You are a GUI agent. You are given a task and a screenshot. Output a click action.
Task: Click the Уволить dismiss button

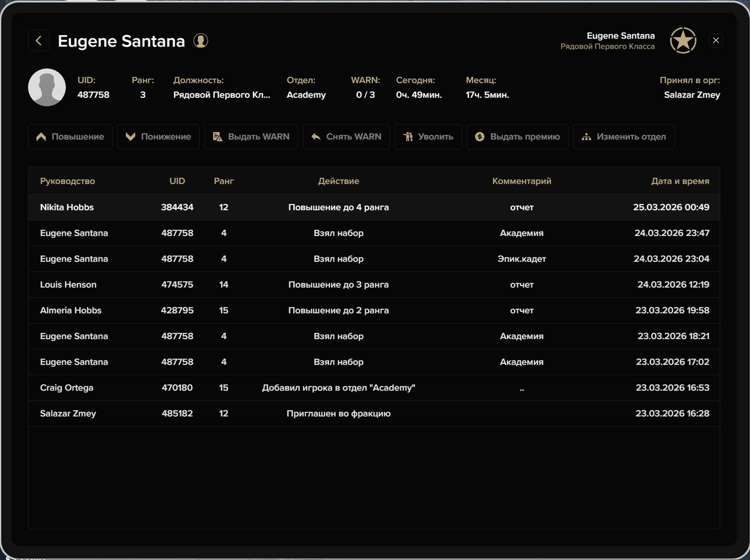point(428,136)
